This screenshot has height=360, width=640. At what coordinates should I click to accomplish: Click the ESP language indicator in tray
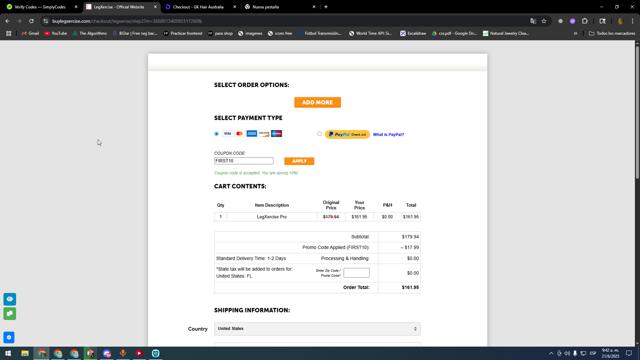593,353
